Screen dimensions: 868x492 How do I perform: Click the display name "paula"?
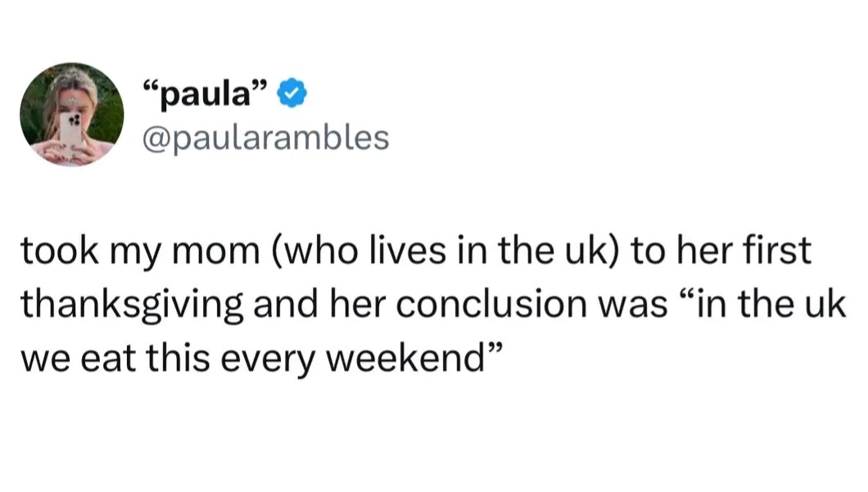[206, 96]
